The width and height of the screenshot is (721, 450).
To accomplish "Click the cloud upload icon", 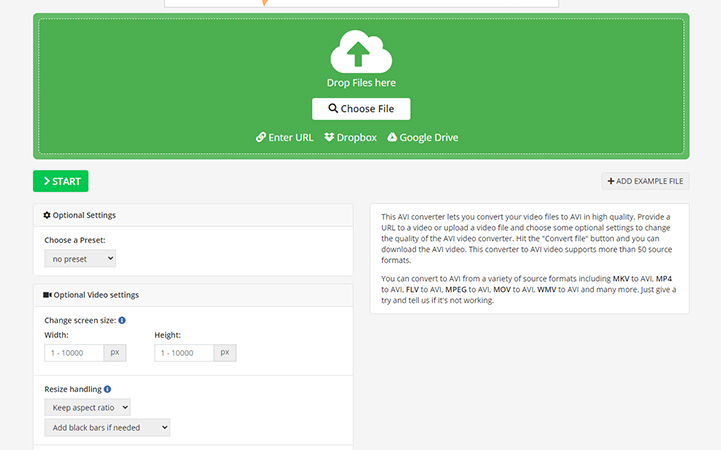I will coord(360,50).
